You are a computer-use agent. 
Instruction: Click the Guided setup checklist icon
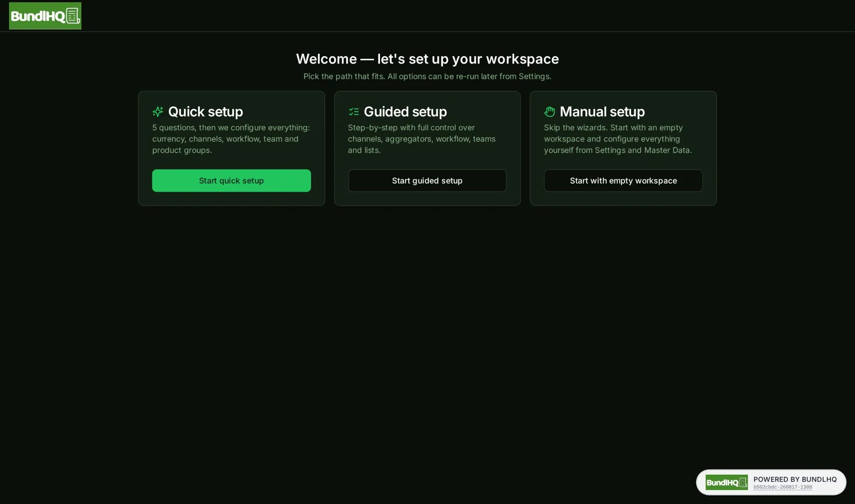click(x=354, y=112)
